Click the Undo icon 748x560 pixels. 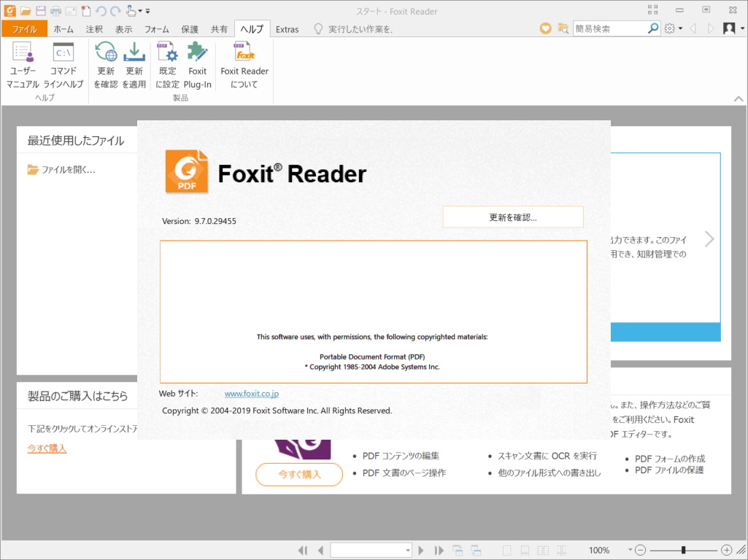tap(100, 10)
